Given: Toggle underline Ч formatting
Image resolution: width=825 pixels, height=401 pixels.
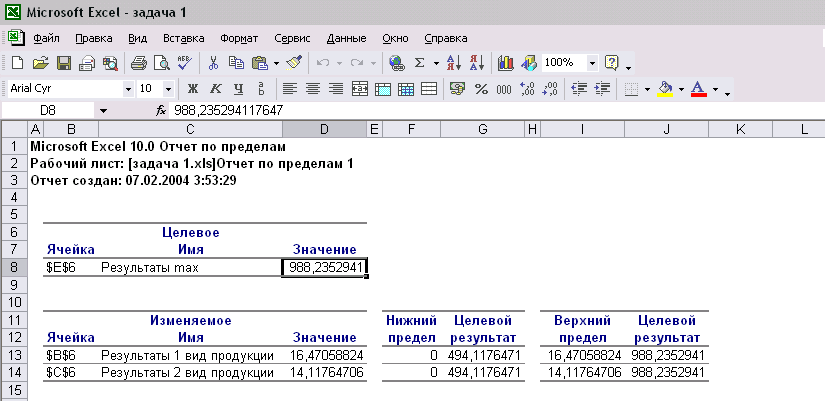Looking at the screenshot, I should pyautogui.click(x=239, y=89).
